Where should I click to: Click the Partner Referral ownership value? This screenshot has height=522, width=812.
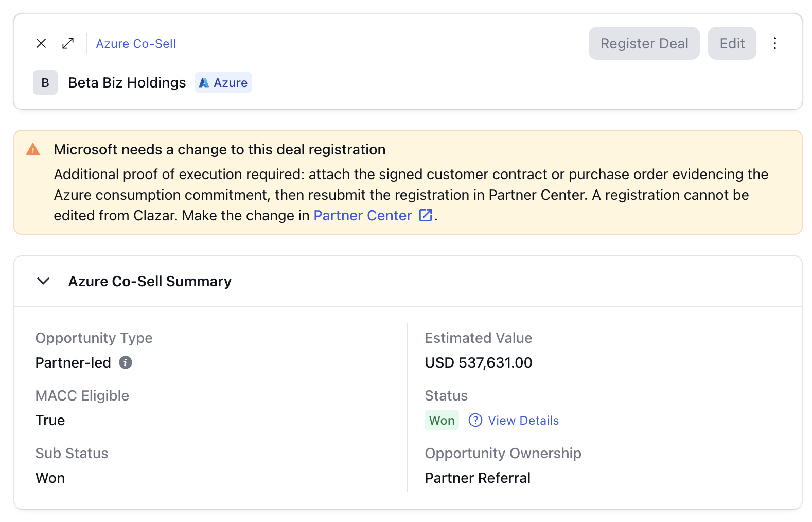[478, 478]
